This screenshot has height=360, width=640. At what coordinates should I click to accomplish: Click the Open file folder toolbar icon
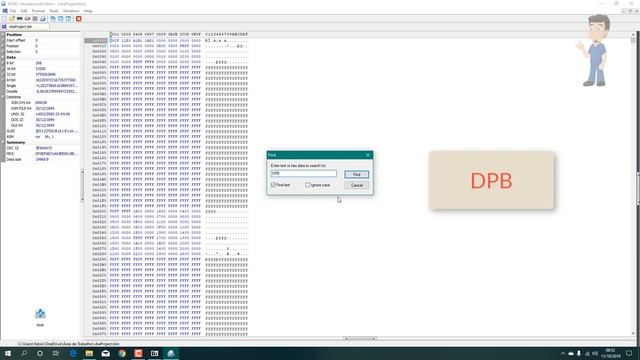click(12, 19)
